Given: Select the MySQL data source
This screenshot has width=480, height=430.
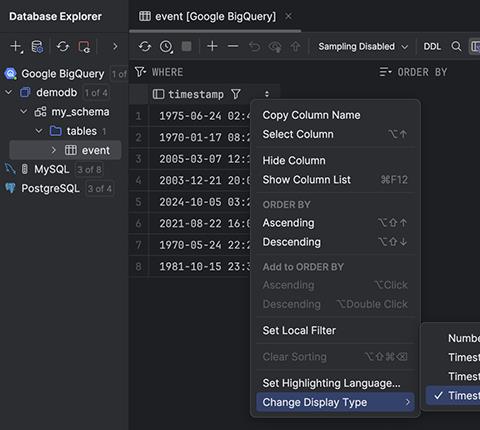Looking at the screenshot, I should (x=52, y=169).
